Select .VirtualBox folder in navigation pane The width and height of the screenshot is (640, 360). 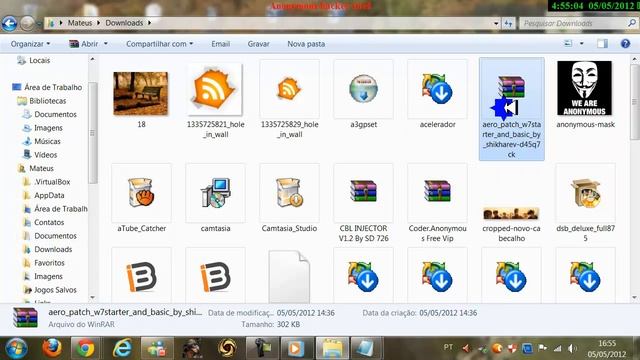tap(52, 182)
